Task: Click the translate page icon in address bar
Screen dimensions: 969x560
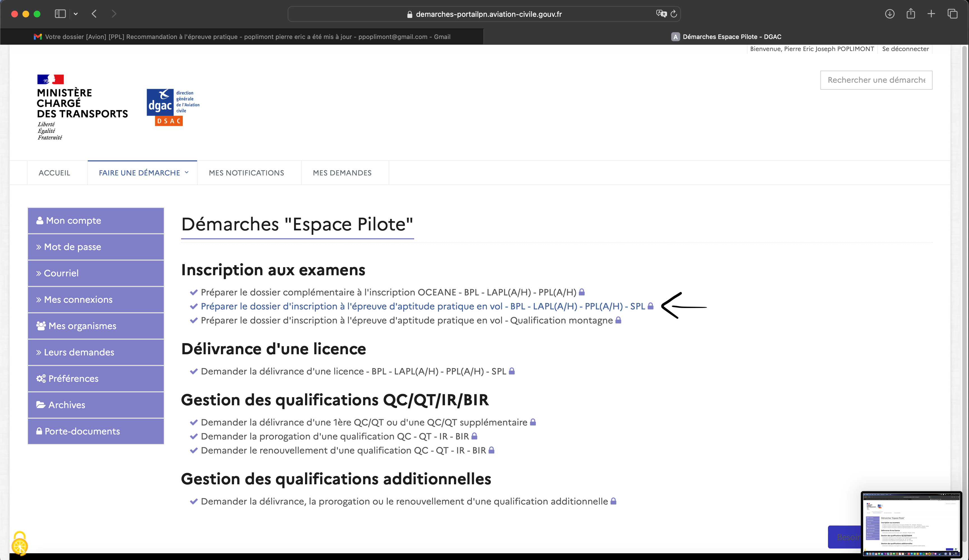Action: coord(661,14)
